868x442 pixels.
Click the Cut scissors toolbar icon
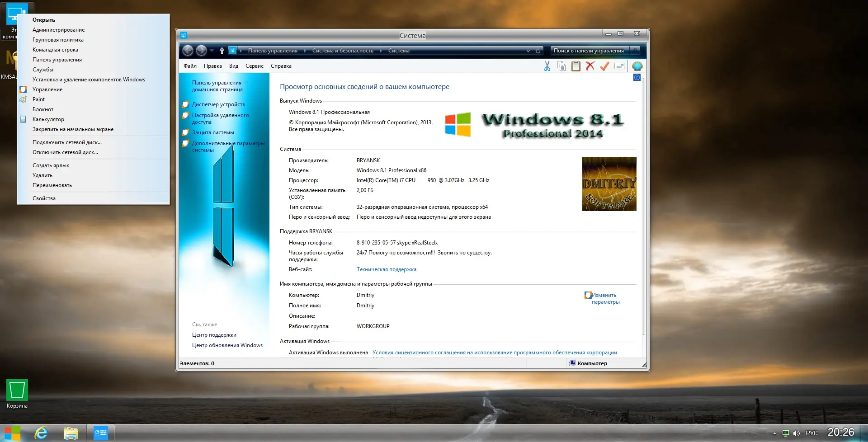(547, 66)
